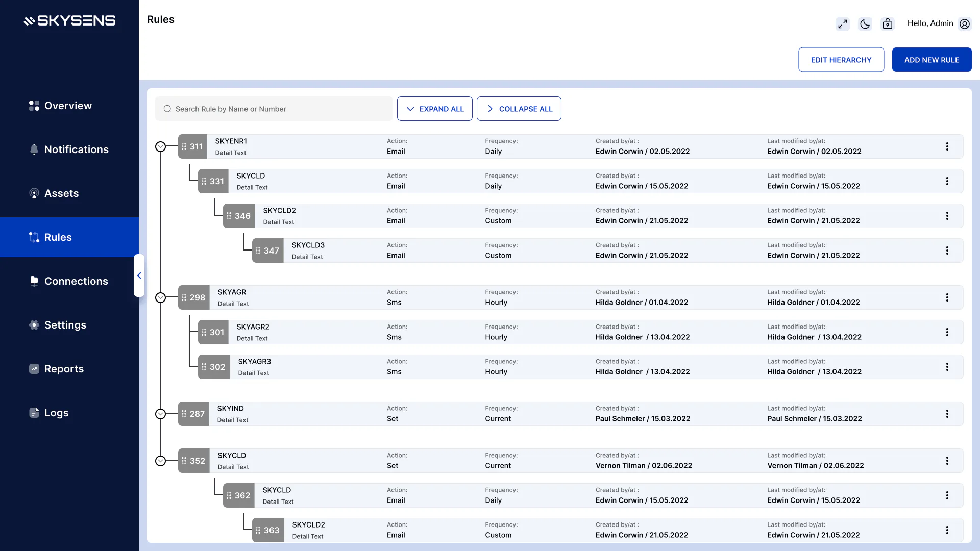
Task: Click the Edit Hierarchy button
Action: click(841, 60)
